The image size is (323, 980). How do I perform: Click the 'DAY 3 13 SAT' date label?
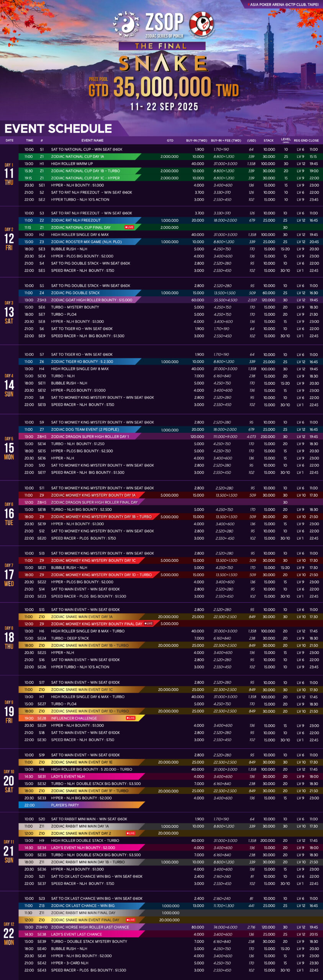(x=9, y=312)
